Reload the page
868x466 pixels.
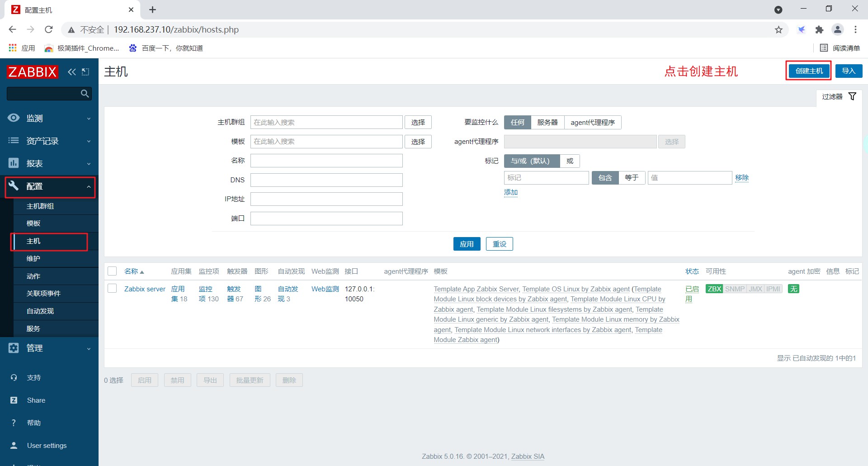49,30
